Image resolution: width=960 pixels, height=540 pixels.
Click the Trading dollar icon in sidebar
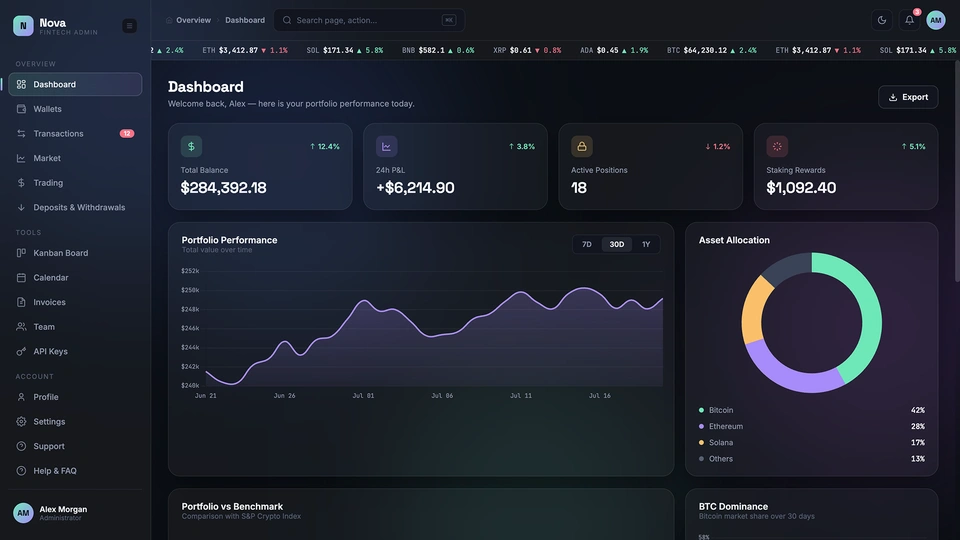coord(21,182)
